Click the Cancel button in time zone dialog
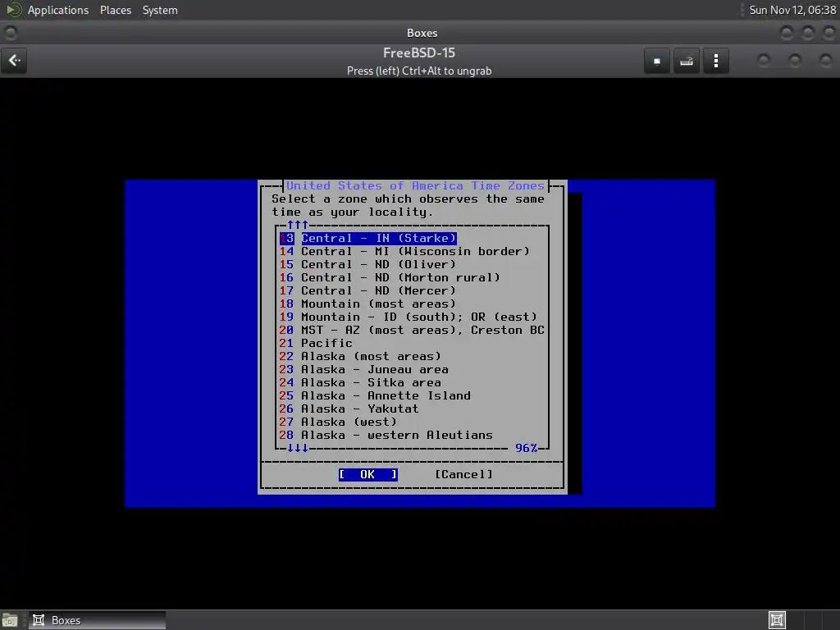Viewport: 840px width, 630px height. point(464,474)
